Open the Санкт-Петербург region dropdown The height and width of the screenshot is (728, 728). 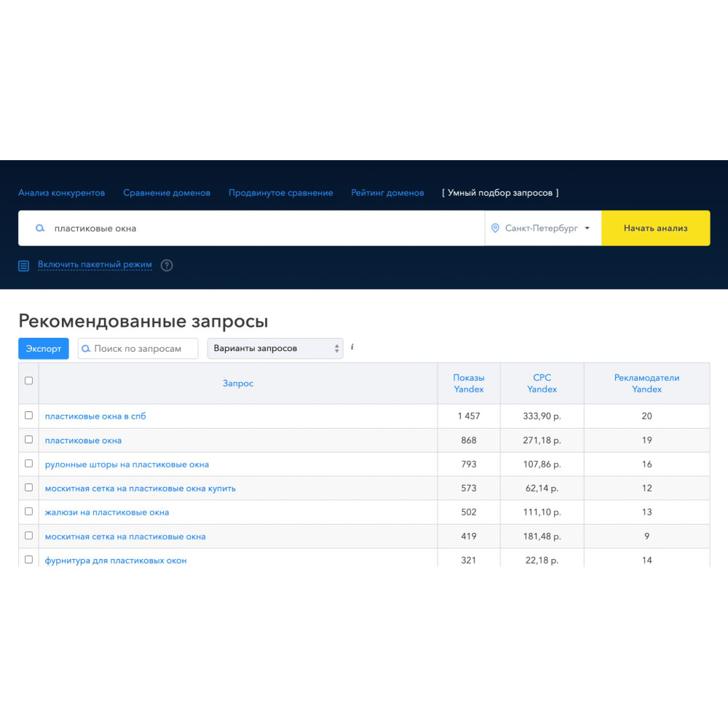click(543, 229)
